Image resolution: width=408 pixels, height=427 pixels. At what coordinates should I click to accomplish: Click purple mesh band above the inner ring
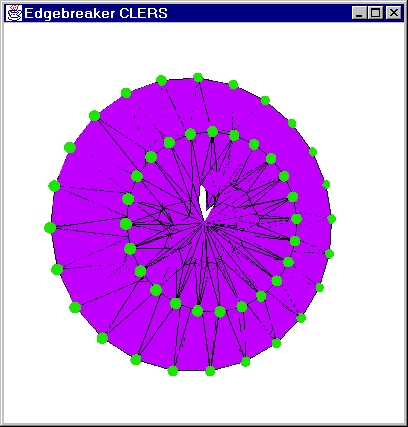pos(213,107)
